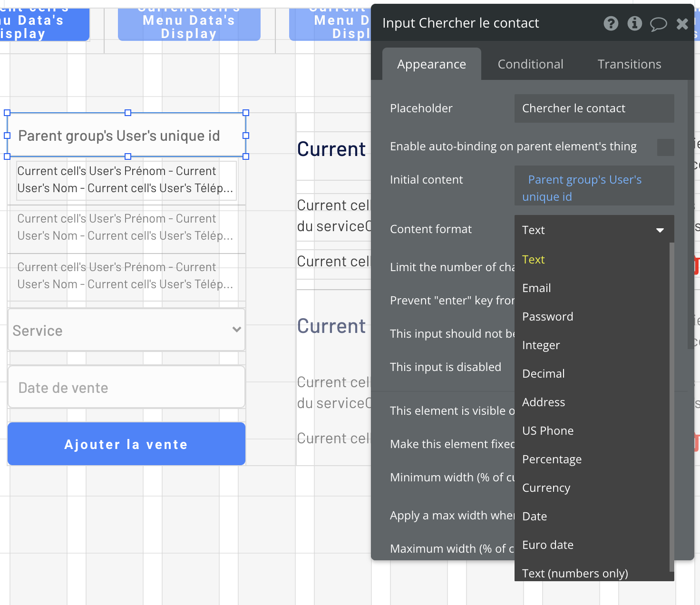Expand the Content format dropdown arrow
The height and width of the screenshot is (605, 700).
(x=660, y=230)
